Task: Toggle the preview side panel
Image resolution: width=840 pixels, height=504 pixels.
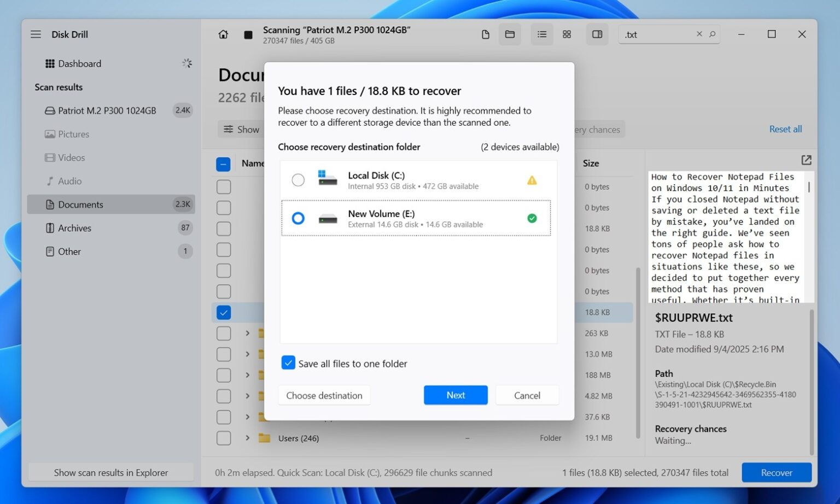Action: pyautogui.click(x=597, y=34)
